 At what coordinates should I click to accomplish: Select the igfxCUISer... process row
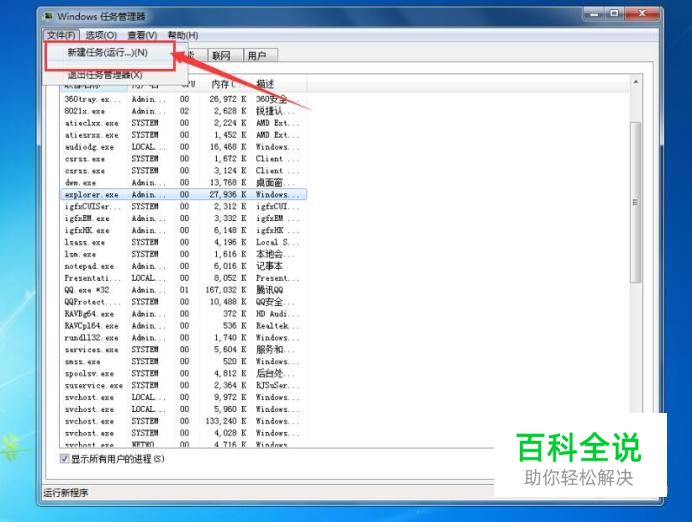tap(183, 207)
